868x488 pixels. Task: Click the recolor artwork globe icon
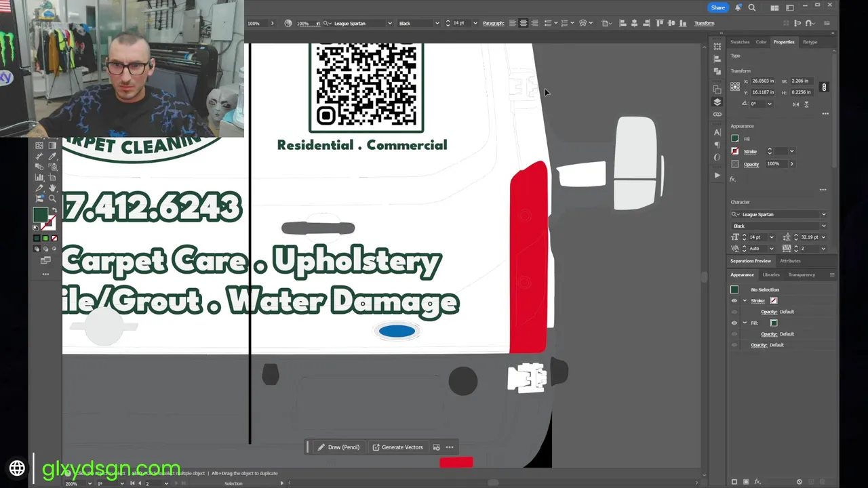coord(288,23)
